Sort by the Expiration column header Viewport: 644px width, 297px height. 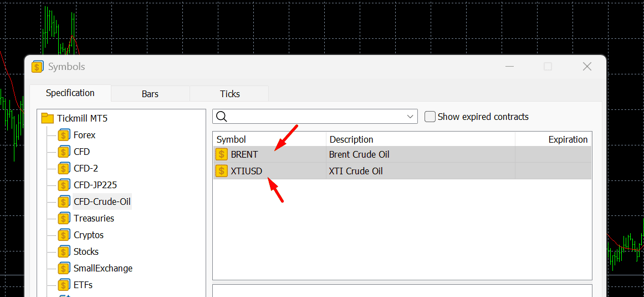[x=553, y=139]
